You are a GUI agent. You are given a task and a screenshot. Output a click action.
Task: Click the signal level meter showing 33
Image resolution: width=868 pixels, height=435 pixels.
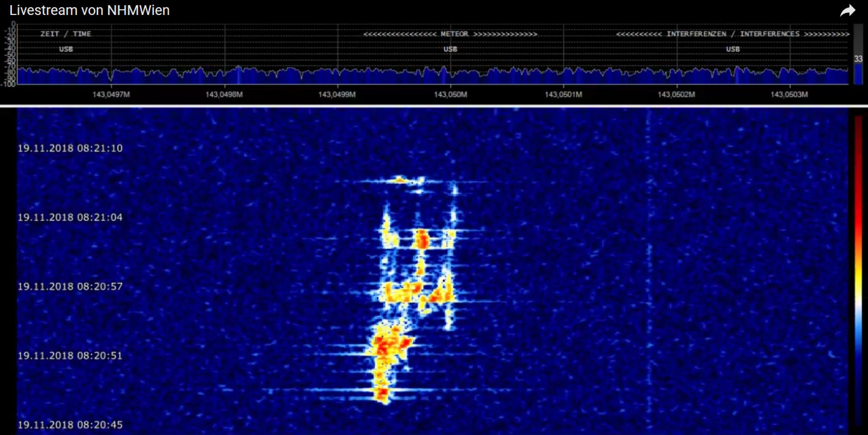click(x=858, y=59)
